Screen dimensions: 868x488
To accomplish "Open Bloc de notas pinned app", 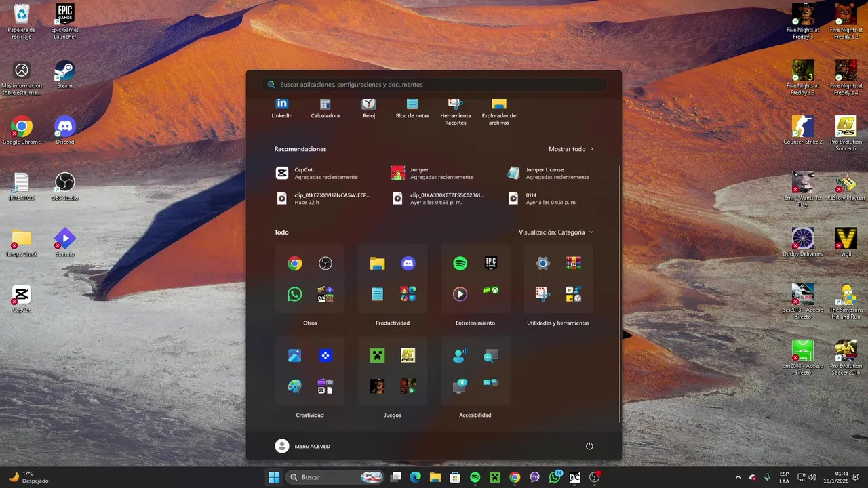I will [x=412, y=108].
